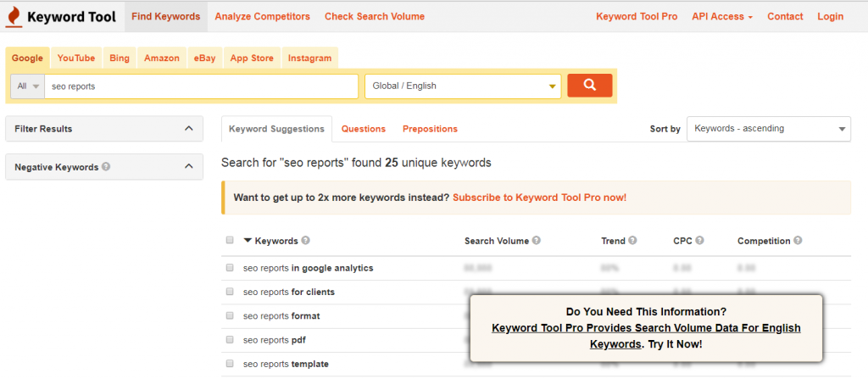
Task: Open Analyze Competitors page
Action: point(263,17)
